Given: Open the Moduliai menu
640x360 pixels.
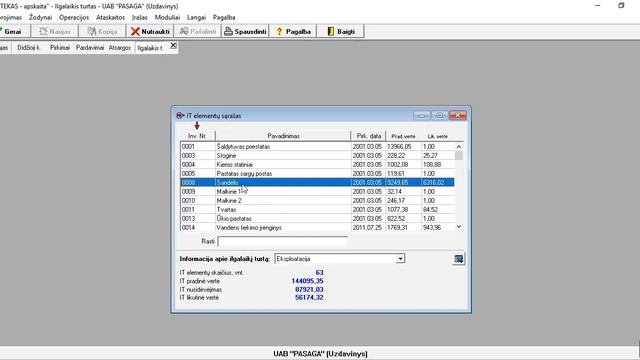Looking at the screenshot, I should [x=167, y=18].
